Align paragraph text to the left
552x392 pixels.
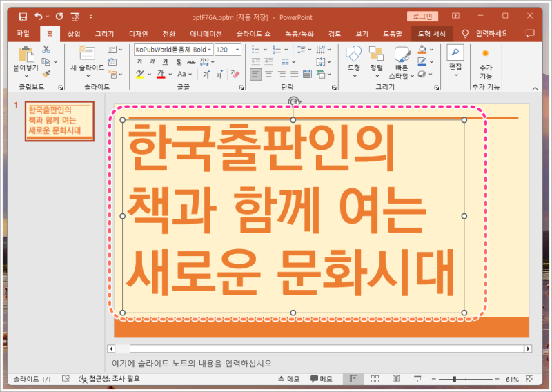tap(256, 75)
